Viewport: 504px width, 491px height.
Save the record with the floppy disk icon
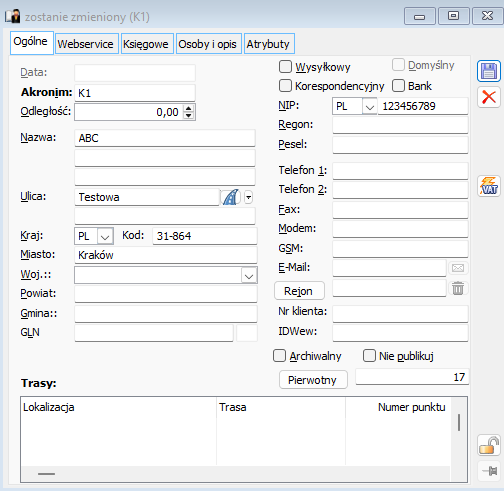488,71
